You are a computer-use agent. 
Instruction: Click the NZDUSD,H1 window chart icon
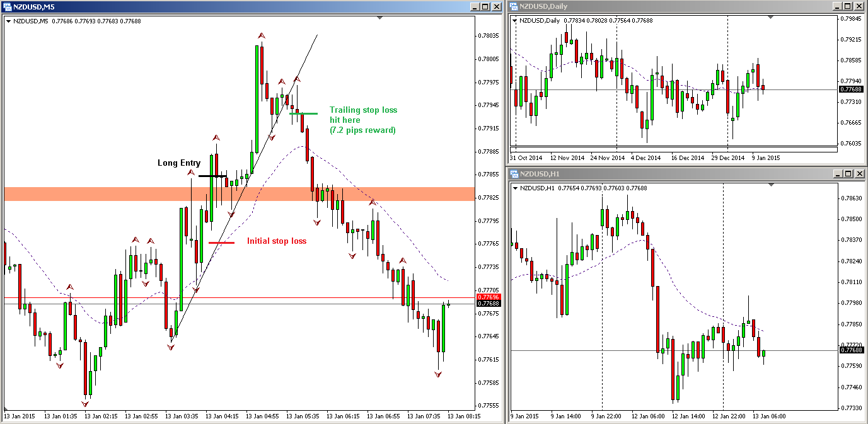(514, 173)
